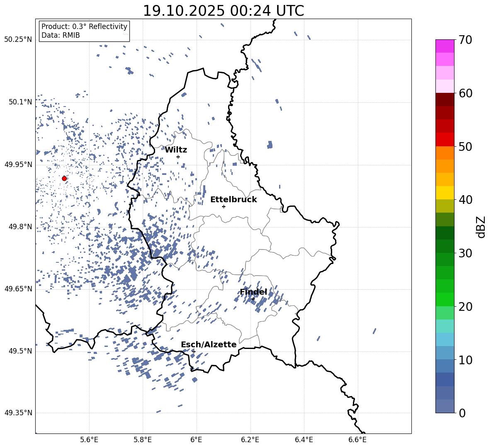Click the 5.6°E longitude label
This screenshot has height=448, width=491.
tap(89, 440)
